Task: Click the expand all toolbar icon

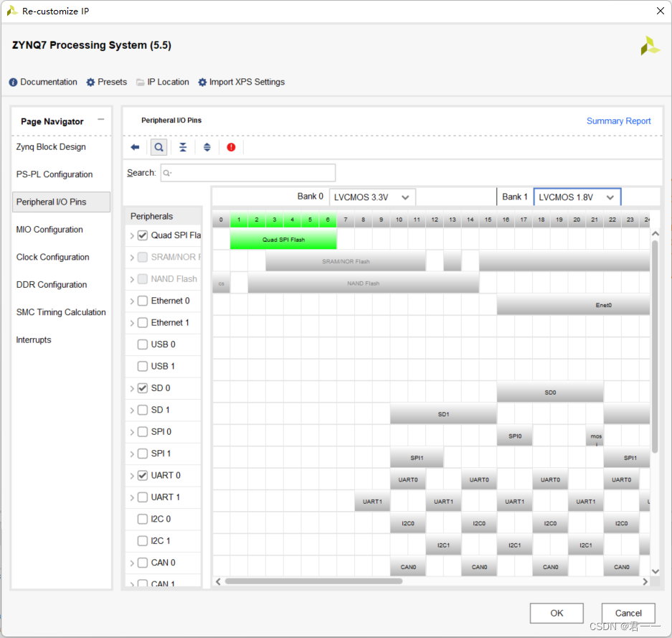Action: [x=207, y=148]
